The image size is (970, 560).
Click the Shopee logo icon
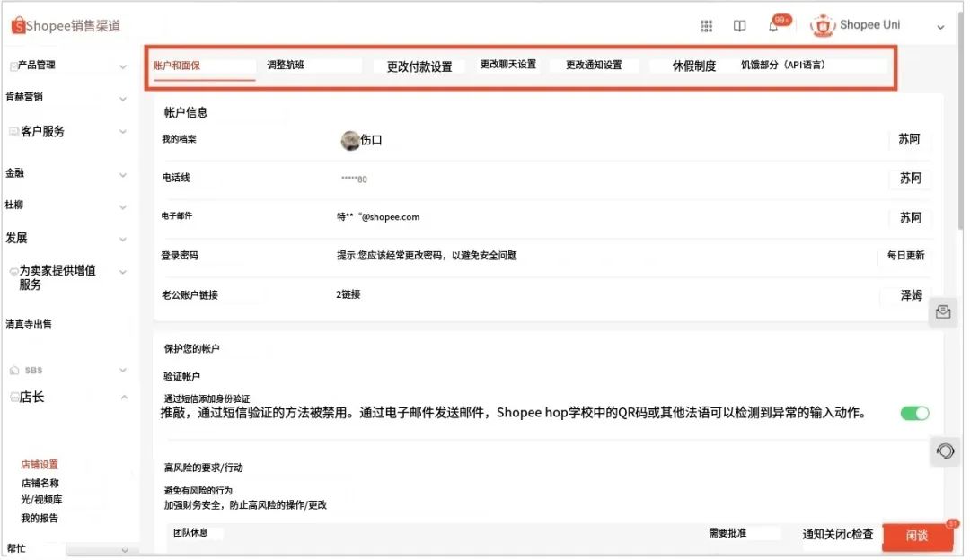tap(18, 26)
